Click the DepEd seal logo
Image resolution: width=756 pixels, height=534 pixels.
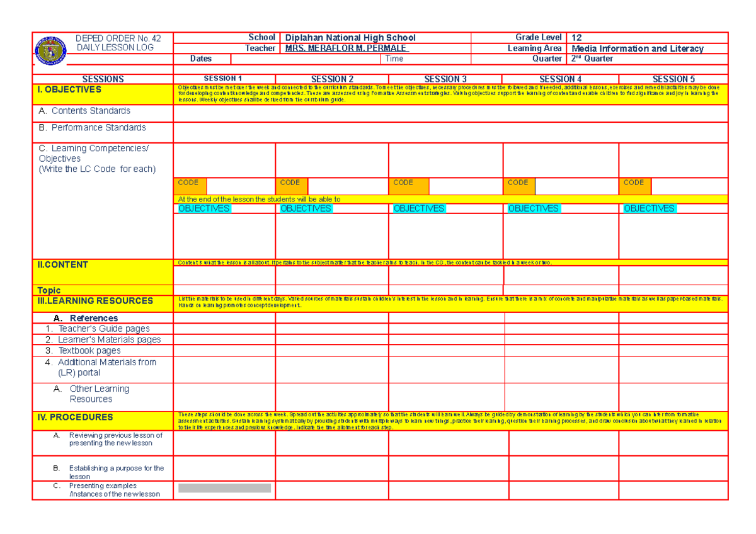(50, 48)
